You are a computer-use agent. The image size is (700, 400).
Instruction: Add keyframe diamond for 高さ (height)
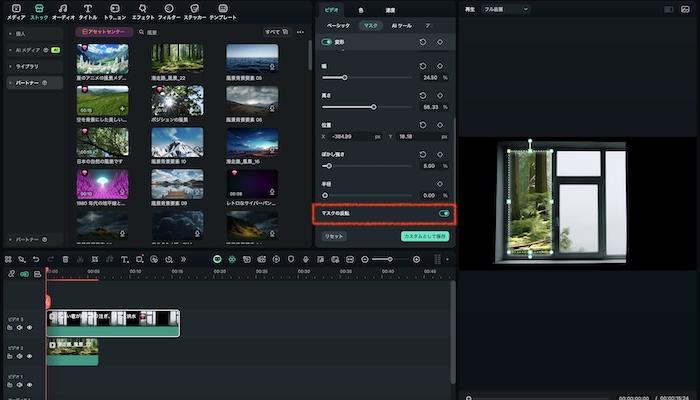coord(440,97)
